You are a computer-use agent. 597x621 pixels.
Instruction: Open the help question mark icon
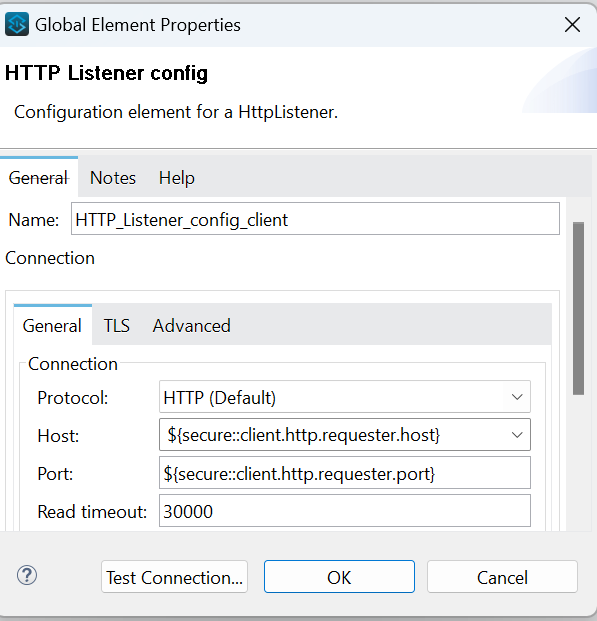tap(27, 575)
